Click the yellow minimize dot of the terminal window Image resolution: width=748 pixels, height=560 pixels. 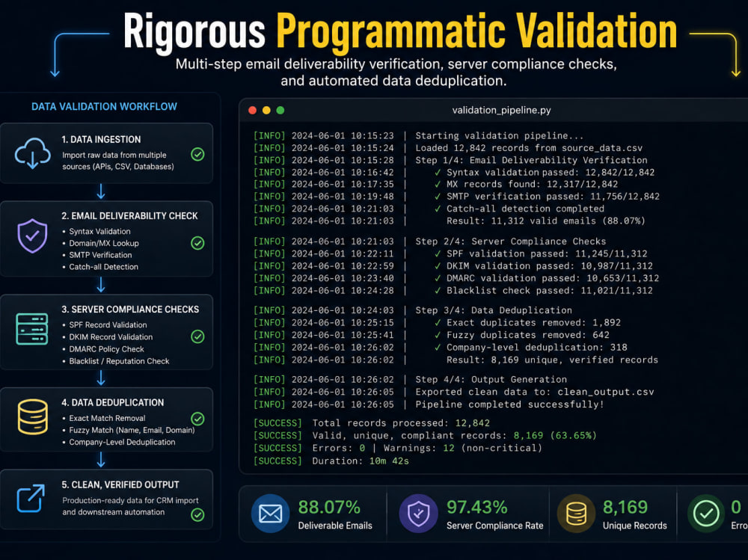tap(266, 110)
